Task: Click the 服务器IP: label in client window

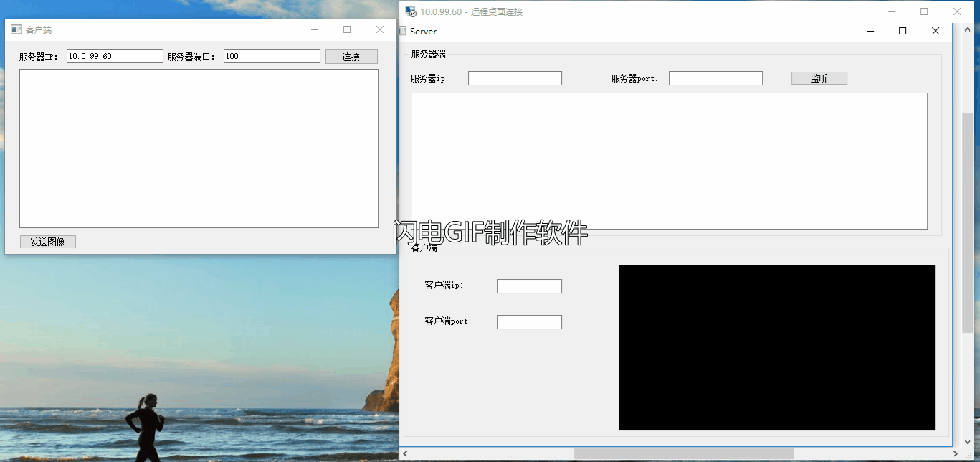Action: (x=39, y=57)
